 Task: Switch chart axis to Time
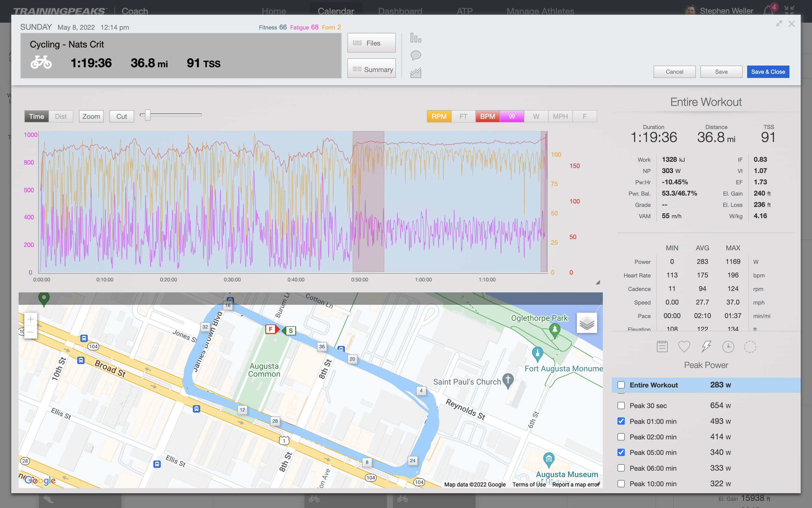pos(36,116)
